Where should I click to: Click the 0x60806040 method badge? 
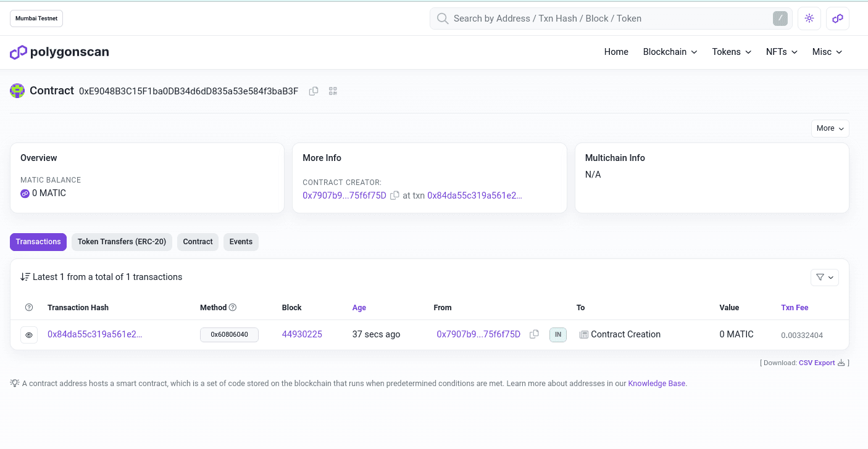point(229,334)
